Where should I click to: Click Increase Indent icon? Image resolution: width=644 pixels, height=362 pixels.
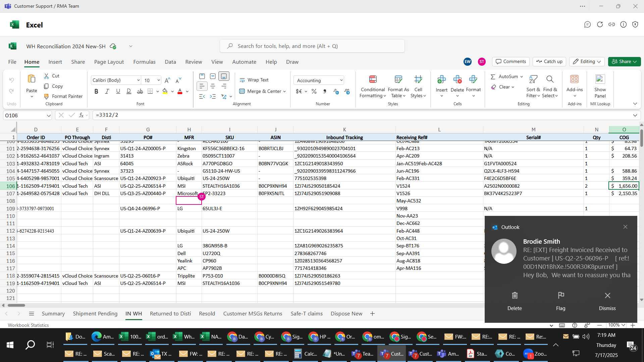(213, 97)
